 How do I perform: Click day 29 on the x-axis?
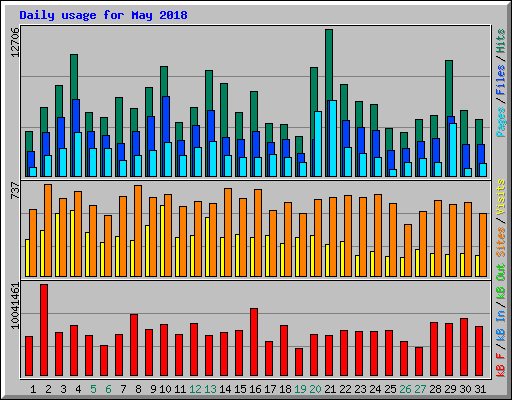pyautogui.click(x=450, y=389)
